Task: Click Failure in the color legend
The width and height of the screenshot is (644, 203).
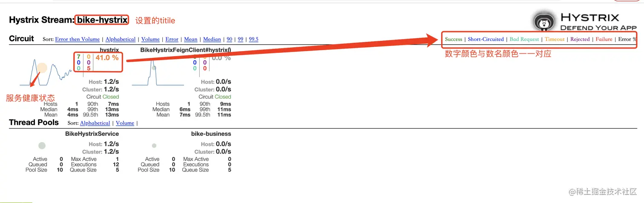Action: click(604, 39)
